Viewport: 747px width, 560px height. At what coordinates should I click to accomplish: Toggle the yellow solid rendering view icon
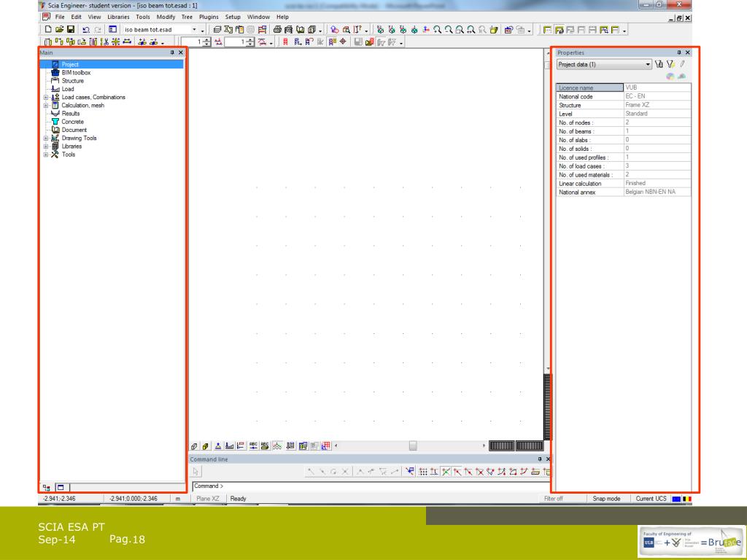click(205, 446)
